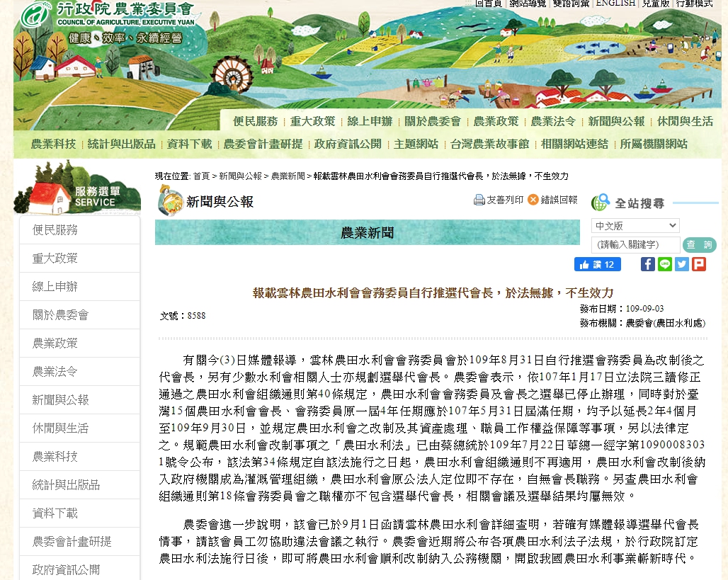728x580 pixels.
Task: Click the Council of Agriculture logo
Action: point(108,14)
